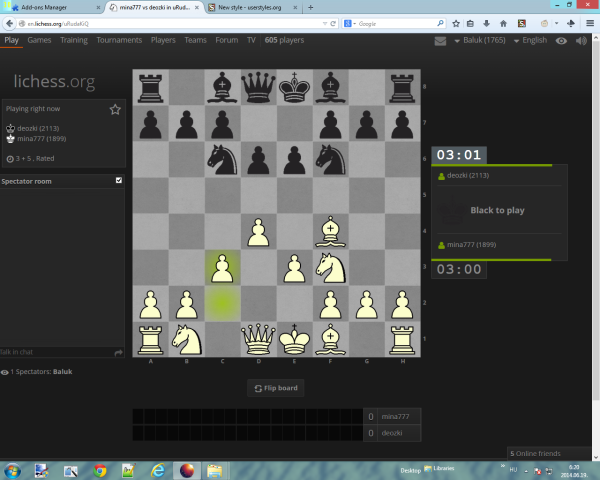The image size is (600, 480).
Task: Click the 605 players link
Action: pyautogui.click(x=284, y=40)
